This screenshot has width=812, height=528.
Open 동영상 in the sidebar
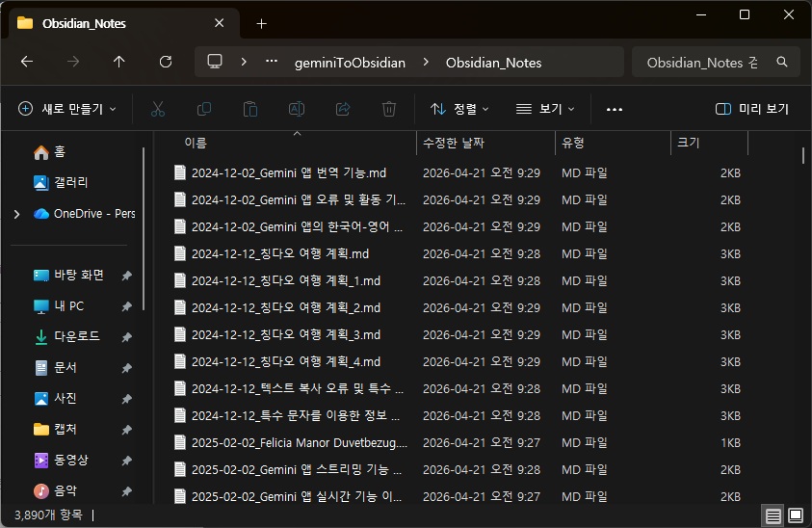(61, 460)
